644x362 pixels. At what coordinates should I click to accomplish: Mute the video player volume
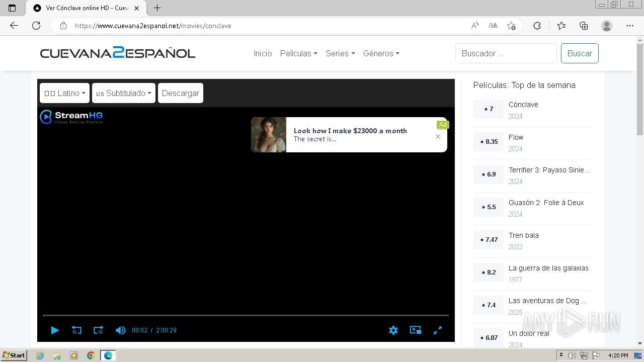(x=120, y=330)
